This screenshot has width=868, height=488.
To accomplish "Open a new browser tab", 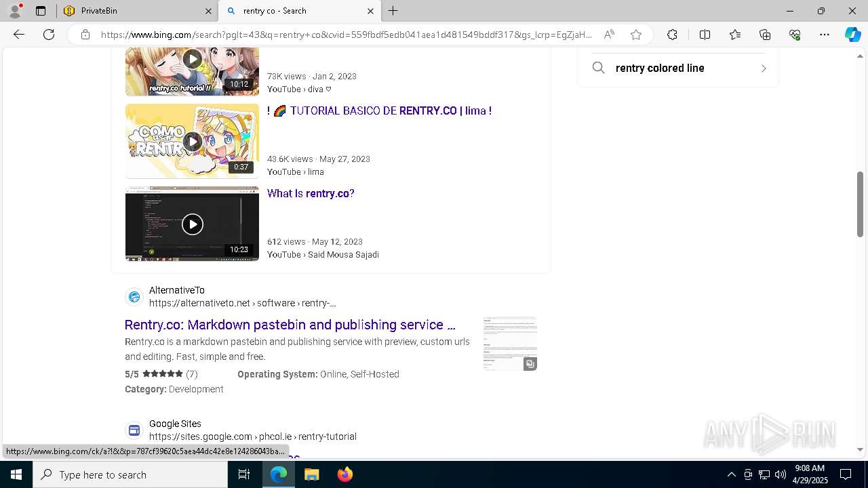I will 393,11.
